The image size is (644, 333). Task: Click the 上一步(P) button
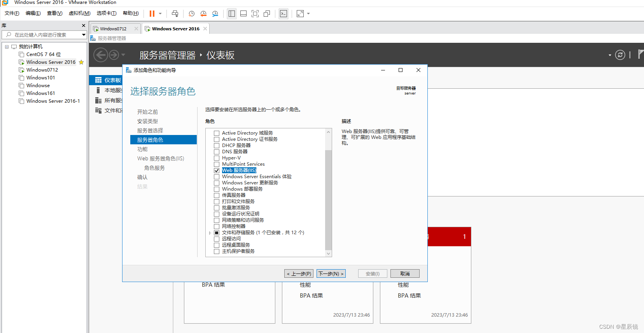pyautogui.click(x=299, y=273)
